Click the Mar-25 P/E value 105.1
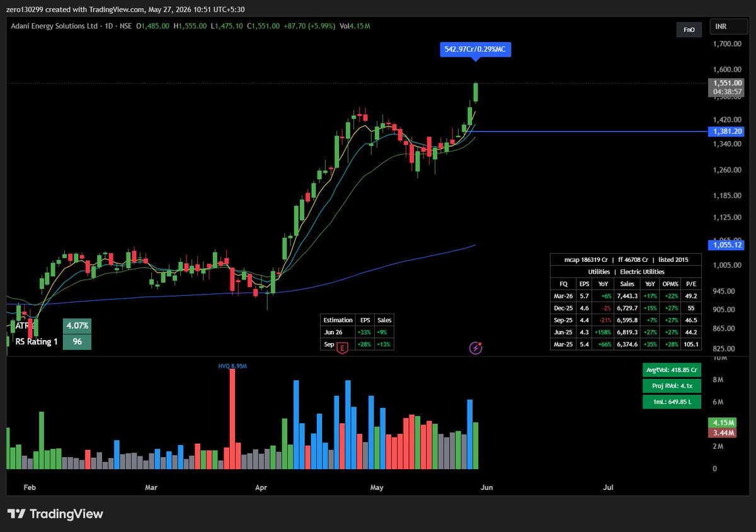Viewport: 756px width, 532px height. coord(690,344)
